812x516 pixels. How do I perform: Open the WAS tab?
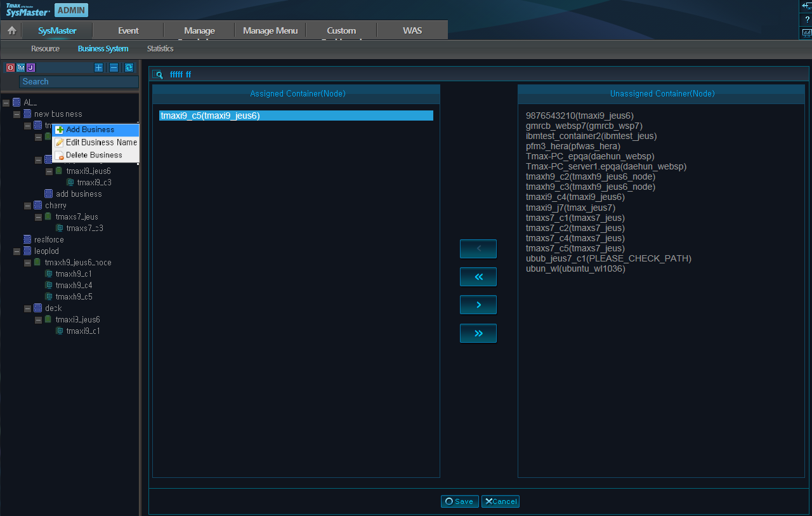point(412,30)
